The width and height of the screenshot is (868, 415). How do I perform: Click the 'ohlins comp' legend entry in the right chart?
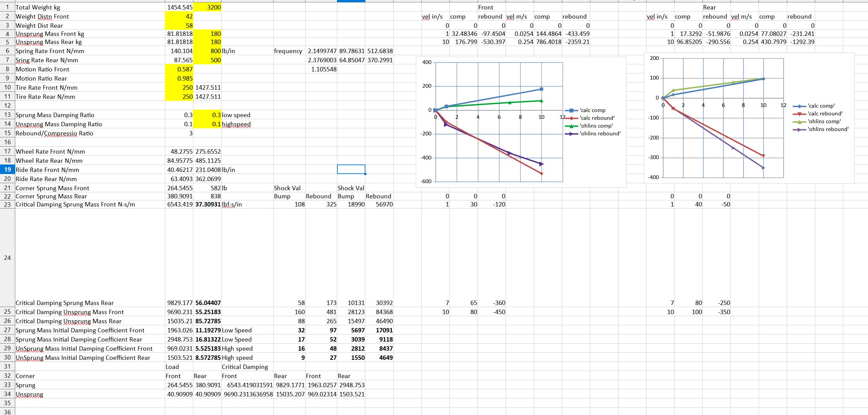point(824,122)
